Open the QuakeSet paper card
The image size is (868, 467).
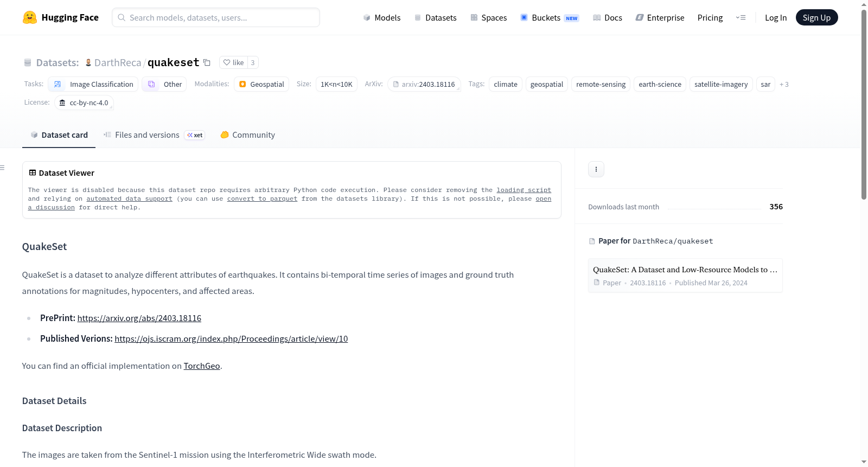[685, 276]
